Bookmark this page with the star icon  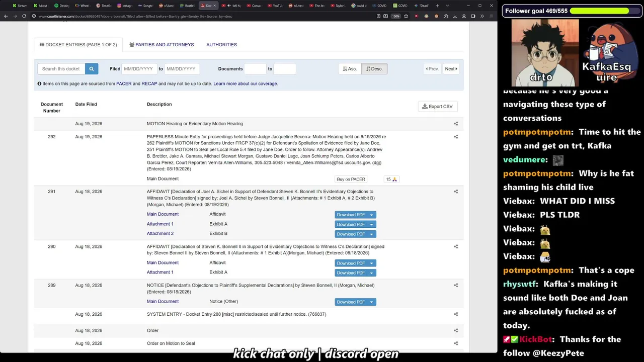point(406,16)
